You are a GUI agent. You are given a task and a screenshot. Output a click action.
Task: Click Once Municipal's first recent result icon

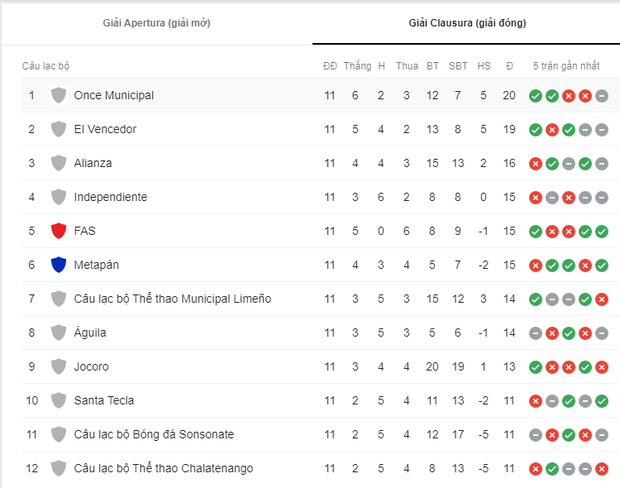[536, 96]
